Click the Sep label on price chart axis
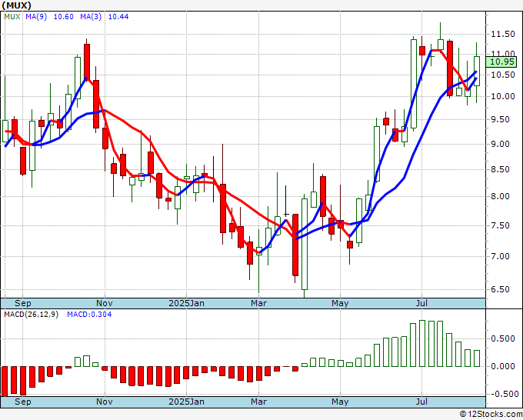Viewport: 523px width, 420px height. 22,303
